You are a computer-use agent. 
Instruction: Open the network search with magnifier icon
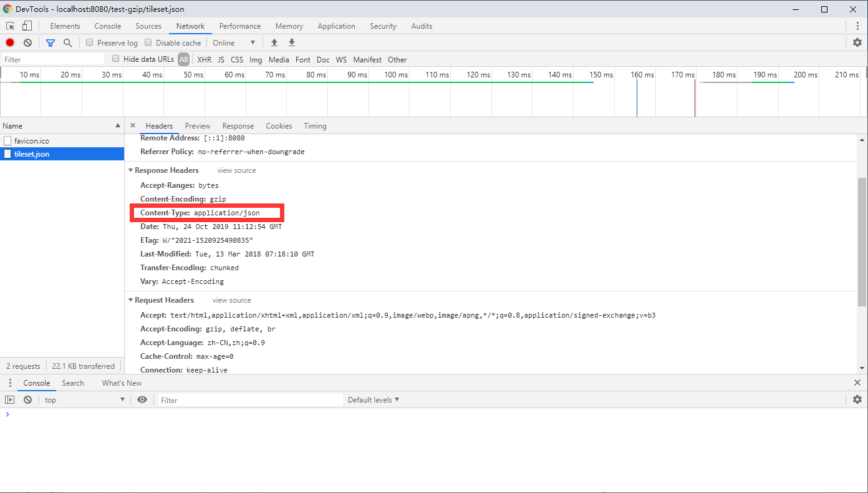click(x=66, y=42)
